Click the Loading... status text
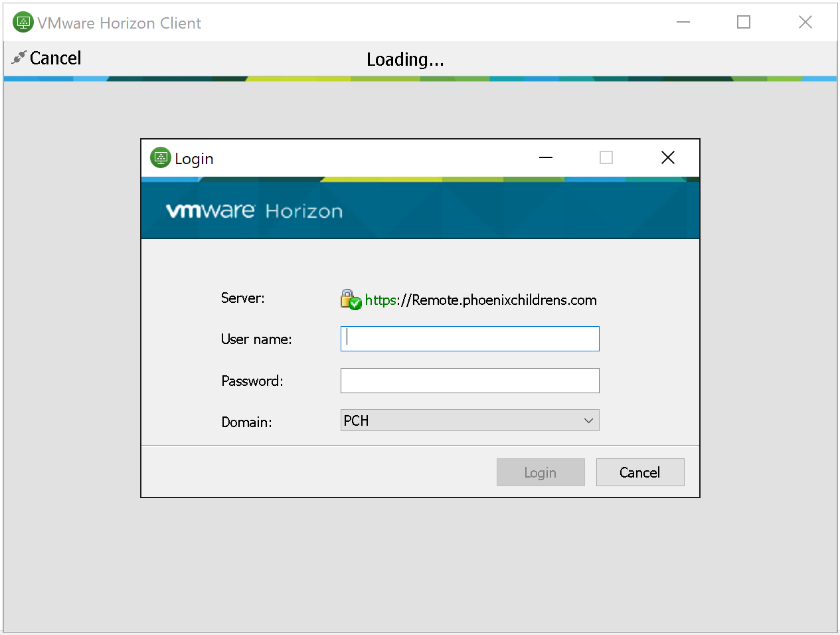Viewport: 840px width, 635px height. (405, 60)
